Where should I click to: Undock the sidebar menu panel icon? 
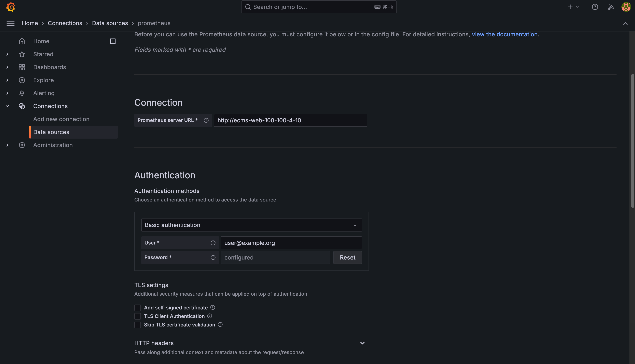[113, 41]
